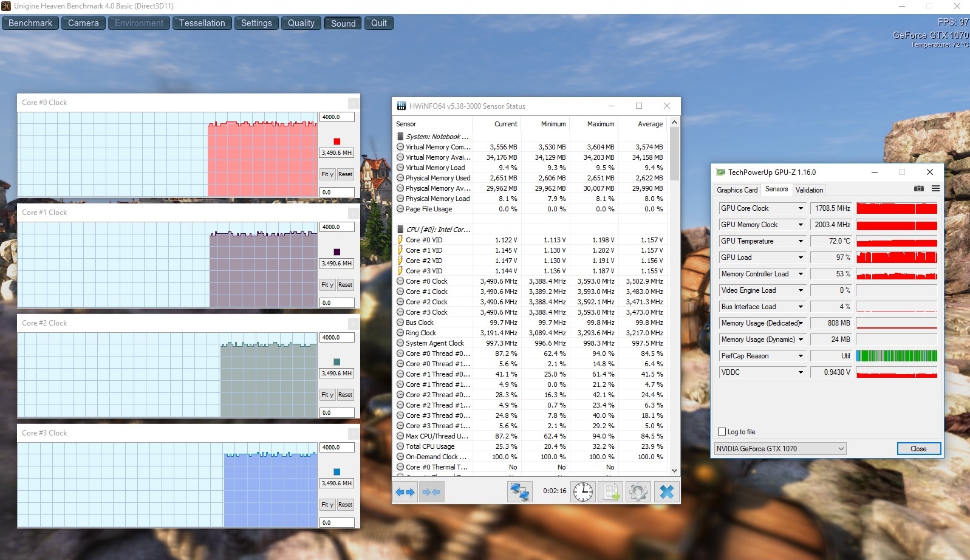970x560 pixels.
Task: Click the Unigine Heaven title bar icon
Action: tap(6, 6)
